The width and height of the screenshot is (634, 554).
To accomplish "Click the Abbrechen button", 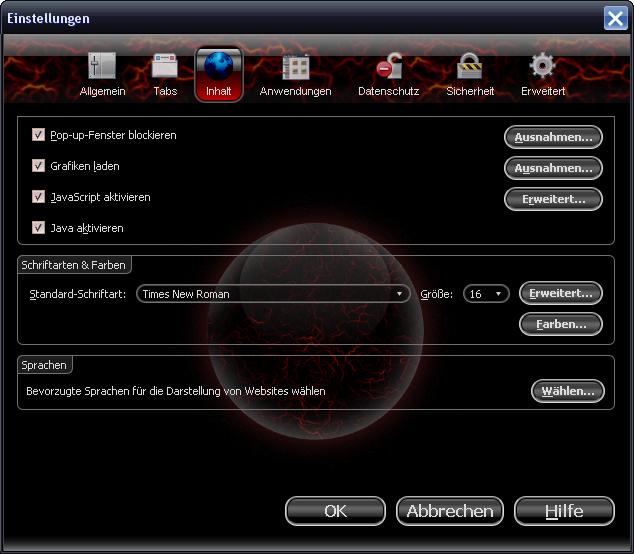I will coord(450,511).
